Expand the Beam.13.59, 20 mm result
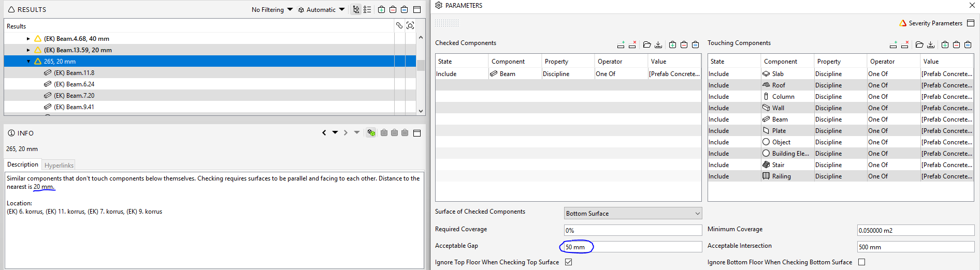 tap(28, 50)
